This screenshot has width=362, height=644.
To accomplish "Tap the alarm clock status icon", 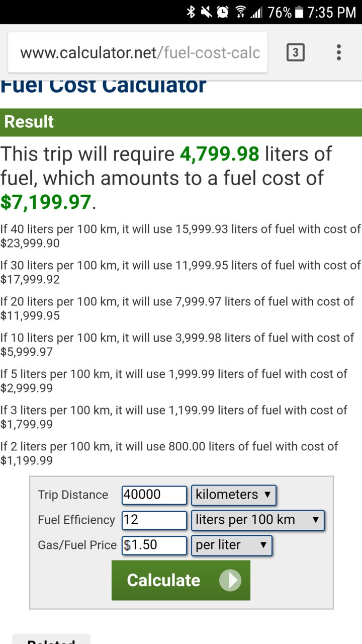I will coord(223,12).
